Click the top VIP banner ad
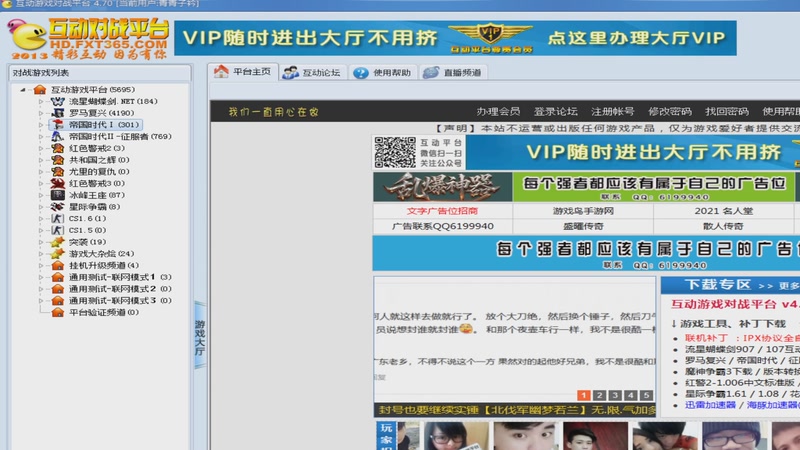The image size is (800, 450). (x=455, y=38)
